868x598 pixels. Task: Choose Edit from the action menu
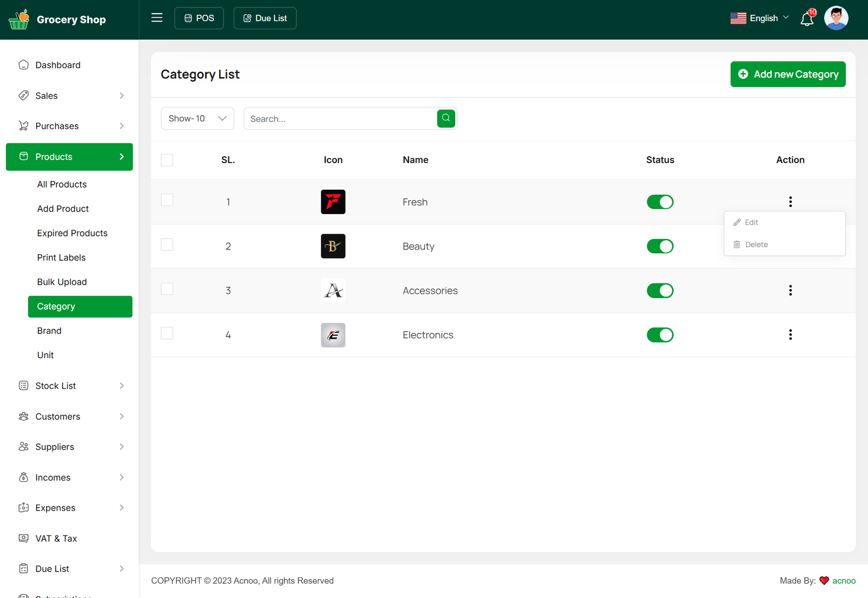pyautogui.click(x=751, y=222)
